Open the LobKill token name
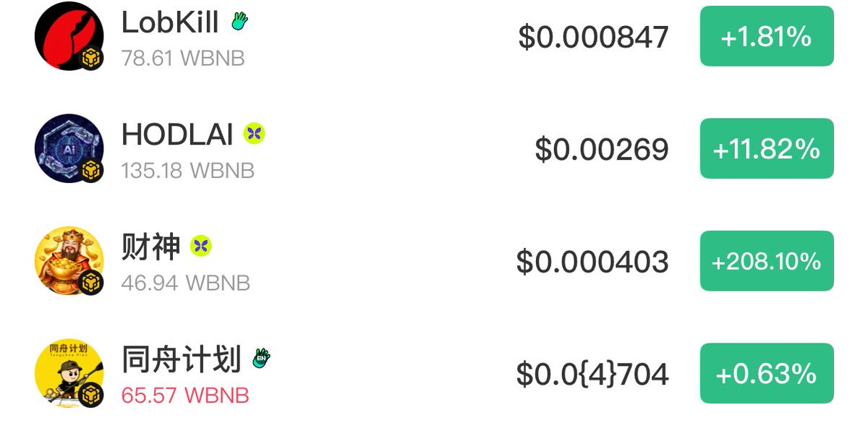Screen dimensions: 868x423 tap(170, 22)
